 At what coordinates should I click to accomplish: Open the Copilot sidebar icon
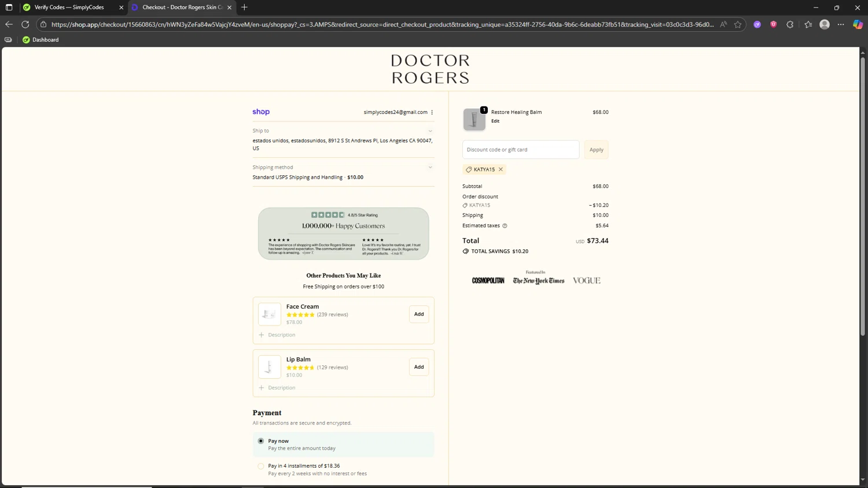pyautogui.click(x=858, y=24)
